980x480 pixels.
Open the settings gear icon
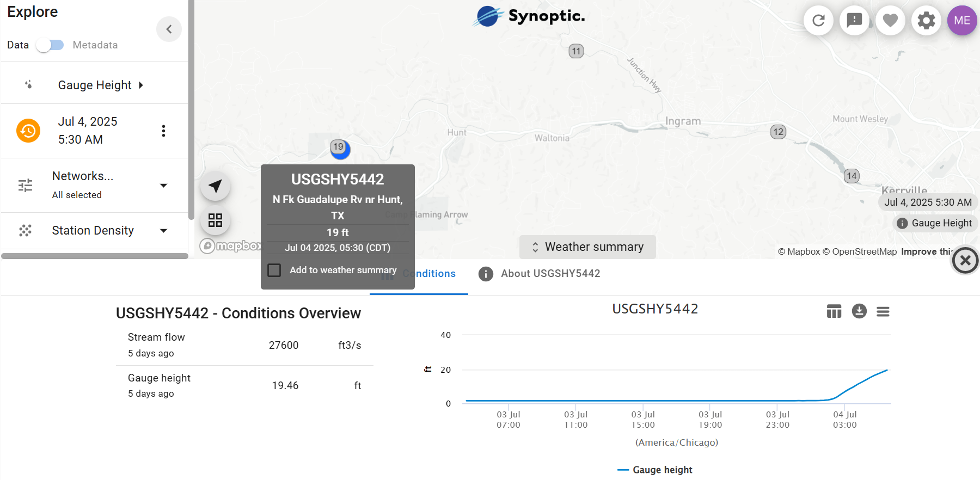926,21
